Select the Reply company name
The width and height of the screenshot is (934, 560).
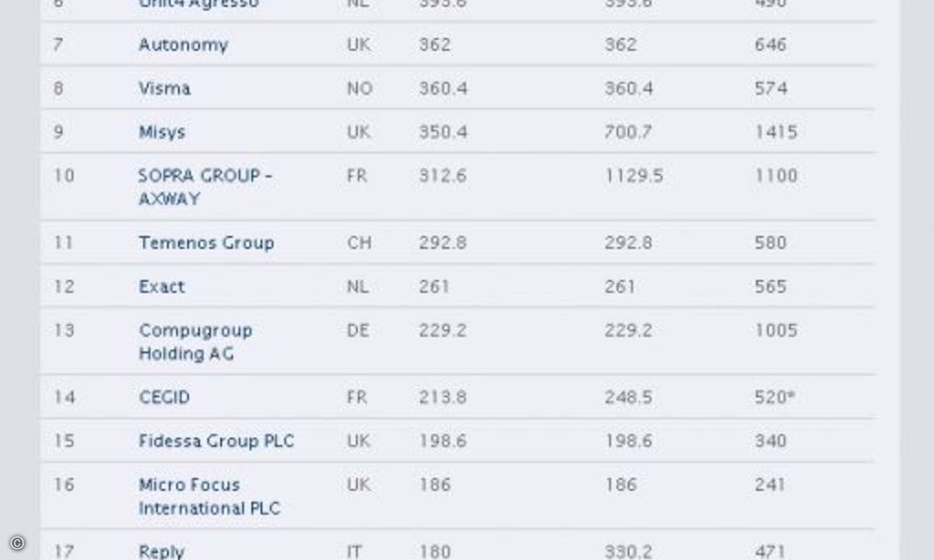pyautogui.click(x=161, y=551)
